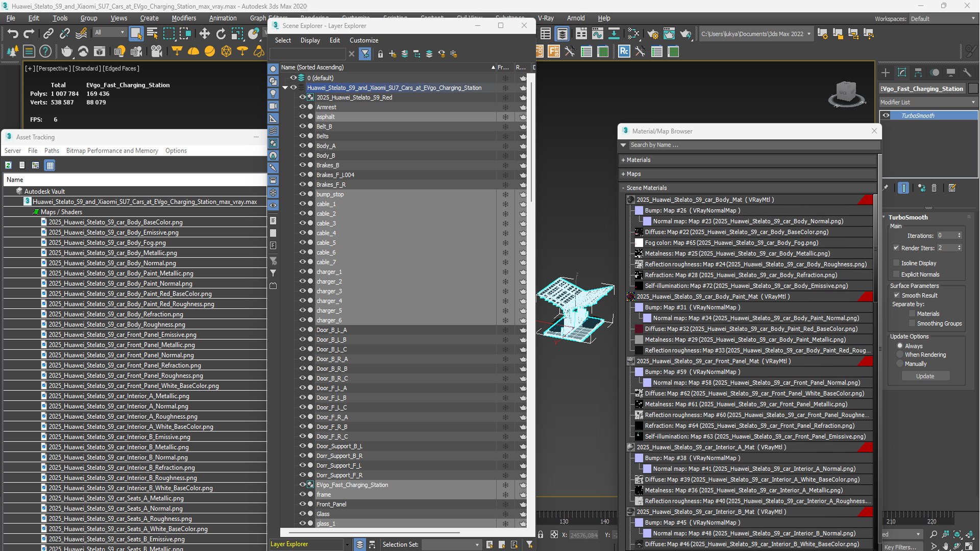Activate the Select and Scale tool

pos(237,34)
